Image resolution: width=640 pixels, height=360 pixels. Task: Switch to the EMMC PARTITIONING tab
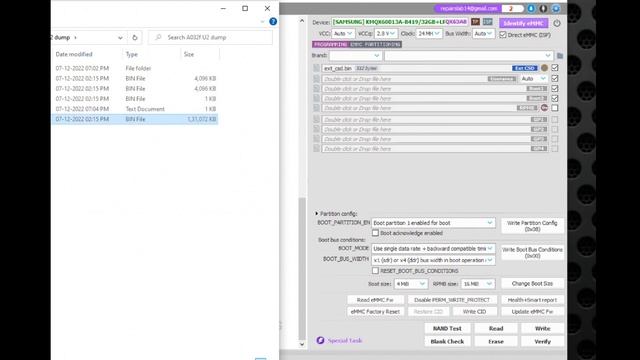(375, 44)
